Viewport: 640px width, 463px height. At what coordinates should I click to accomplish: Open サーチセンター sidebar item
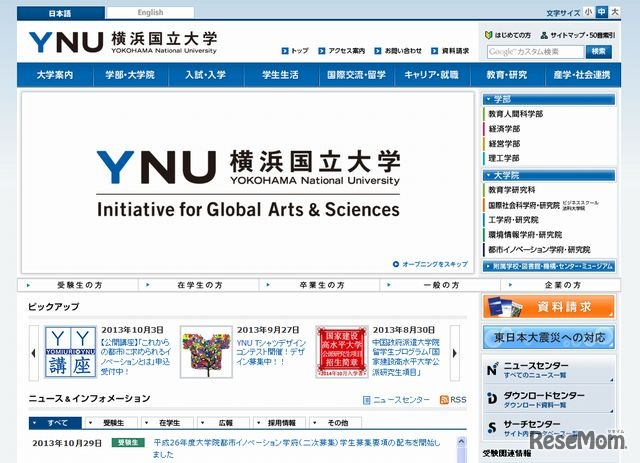549,427
